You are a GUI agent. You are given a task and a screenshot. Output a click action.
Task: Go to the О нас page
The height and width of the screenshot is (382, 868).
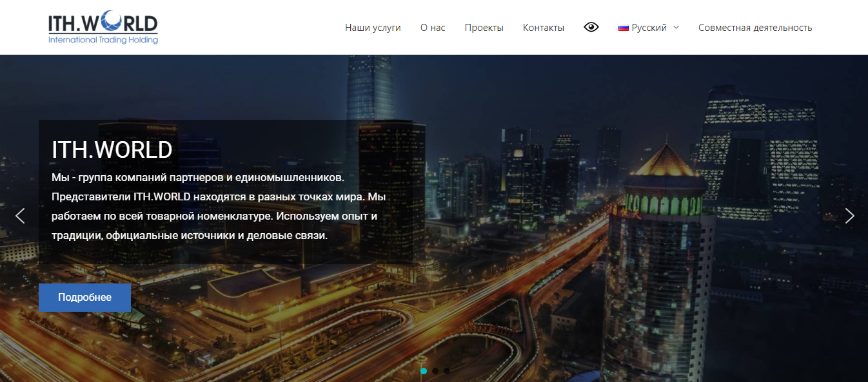(x=433, y=28)
